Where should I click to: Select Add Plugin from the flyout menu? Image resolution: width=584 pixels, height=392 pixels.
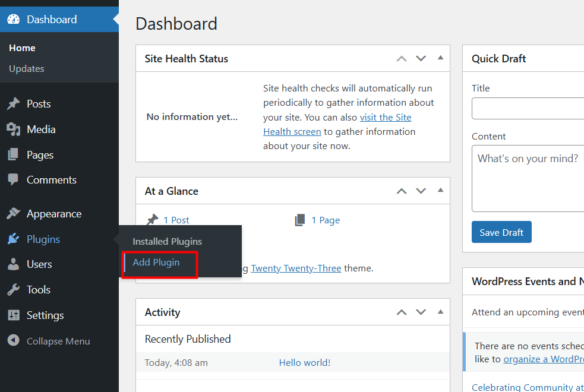(156, 263)
